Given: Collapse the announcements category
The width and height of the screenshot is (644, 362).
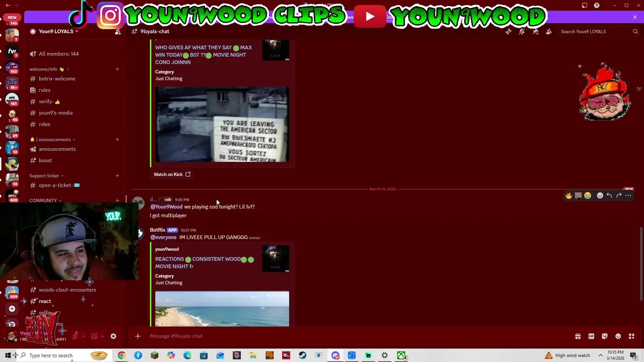Looking at the screenshot, I should point(53,139).
